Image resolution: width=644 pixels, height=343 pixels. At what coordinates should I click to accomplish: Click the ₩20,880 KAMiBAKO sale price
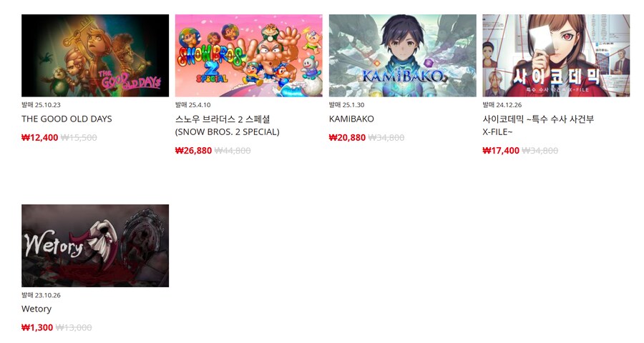click(x=347, y=137)
